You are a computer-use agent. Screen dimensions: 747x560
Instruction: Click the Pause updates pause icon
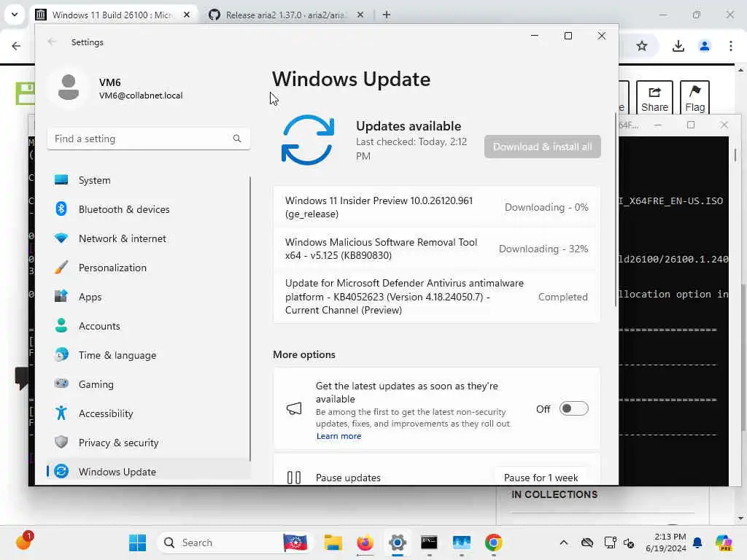click(294, 477)
